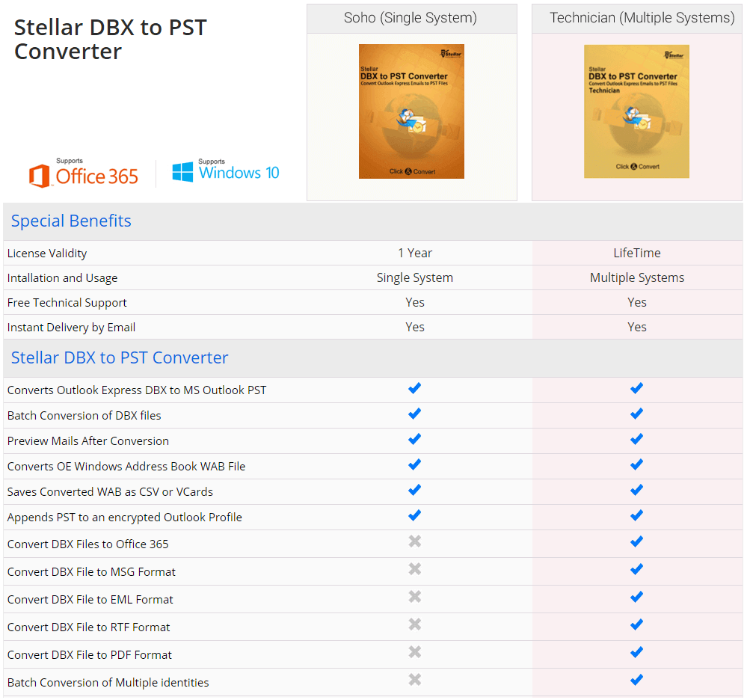Select the checkmark for Batch Conversion of DBX files

(x=414, y=414)
